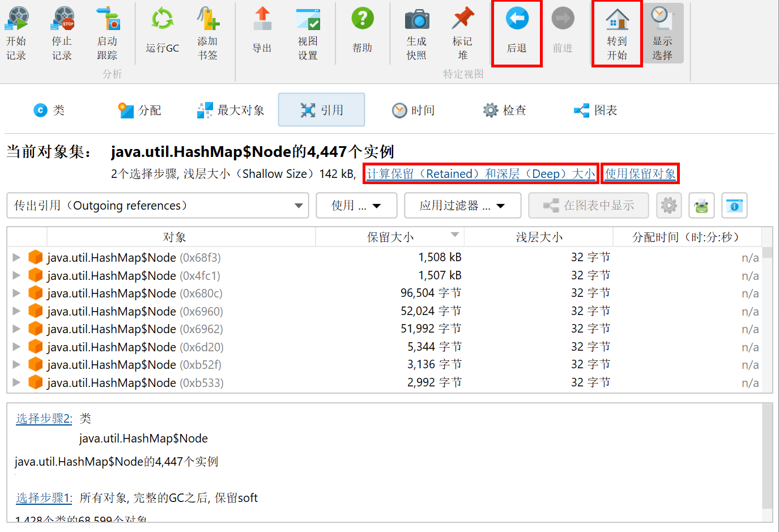This screenshot has height=532, width=779.
Task: Click the 计算保留 (Retained) 和深层大小 link
Action: 480,174
